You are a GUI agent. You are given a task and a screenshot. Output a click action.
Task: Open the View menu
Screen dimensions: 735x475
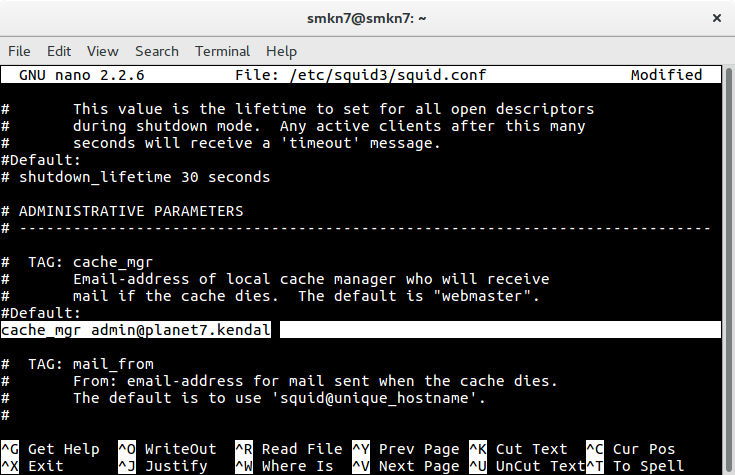point(103,51)
